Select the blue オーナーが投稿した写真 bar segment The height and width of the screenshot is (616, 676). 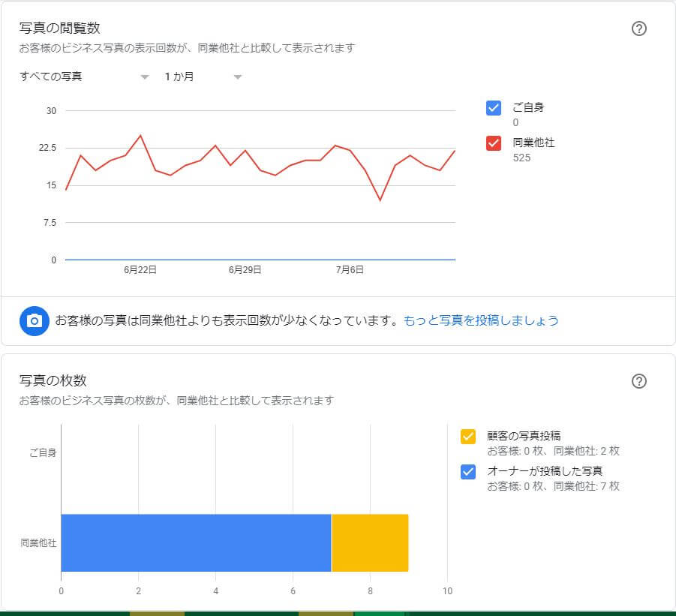pos(195,542)
